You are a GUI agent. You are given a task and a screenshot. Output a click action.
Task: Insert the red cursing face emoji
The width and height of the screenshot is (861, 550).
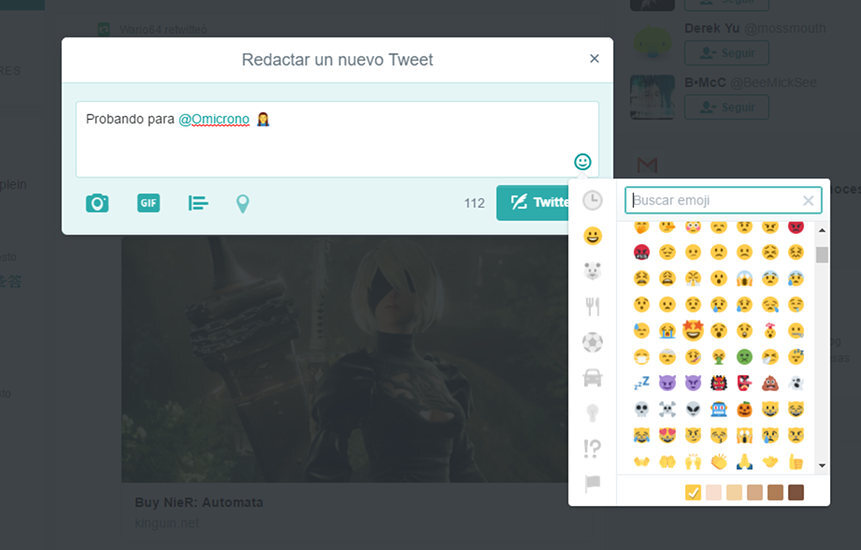pyautogui.click(x=641, y=252)
